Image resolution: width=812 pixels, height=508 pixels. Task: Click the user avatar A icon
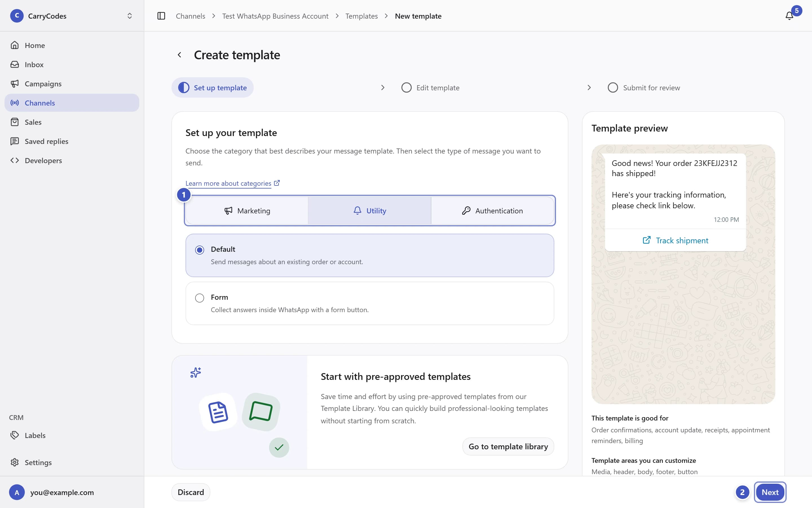17,492
